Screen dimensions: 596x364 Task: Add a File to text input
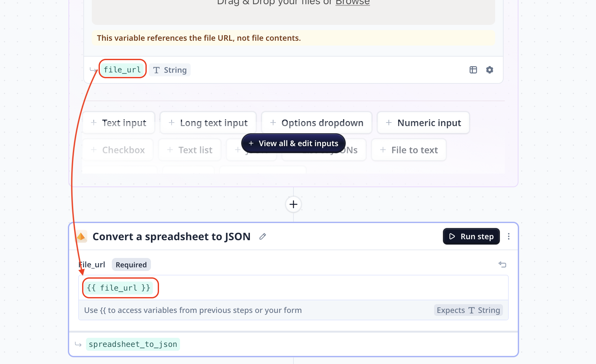tap(409, 150)
